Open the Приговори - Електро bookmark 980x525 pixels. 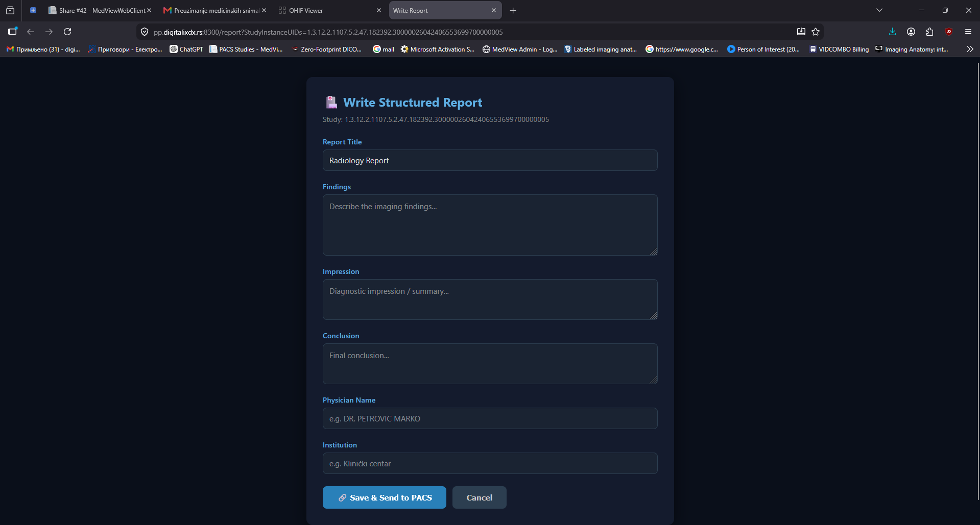(125, 49)
